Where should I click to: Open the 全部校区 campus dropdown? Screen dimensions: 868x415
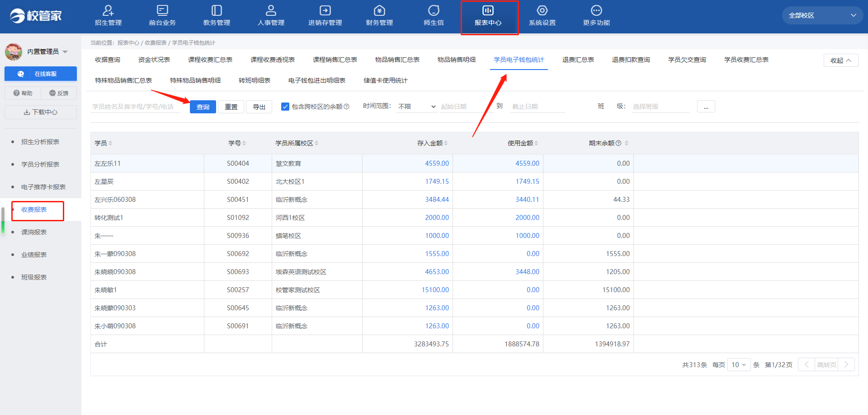pyautogui.click(x=822, y=15)
